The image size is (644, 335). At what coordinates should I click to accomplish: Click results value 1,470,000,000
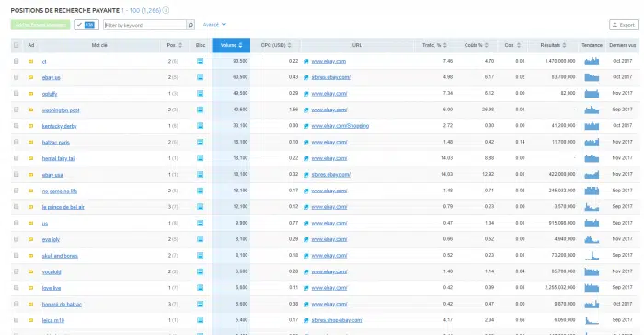560,61
